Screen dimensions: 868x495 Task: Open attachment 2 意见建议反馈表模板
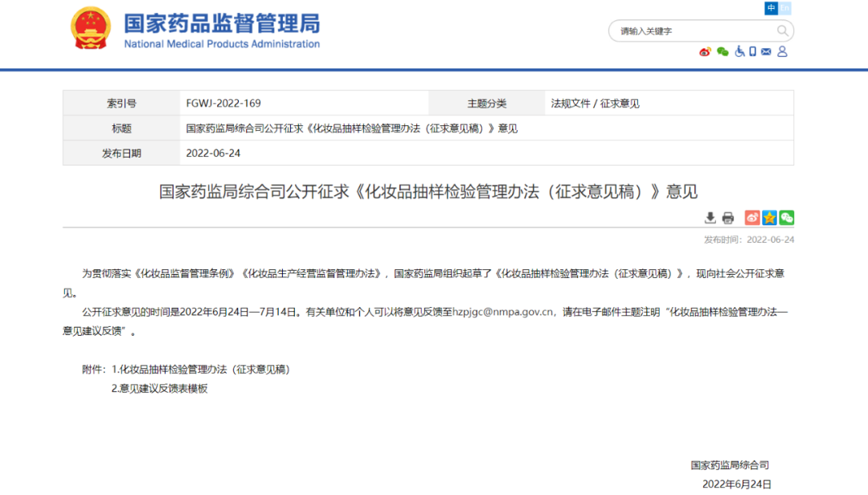pyautogui.click(x=159, y=388)
